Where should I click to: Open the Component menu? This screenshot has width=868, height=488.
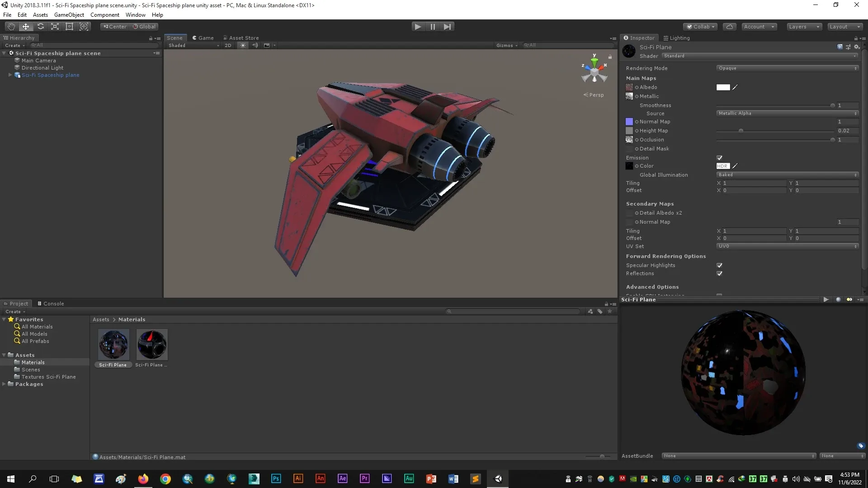click(x=104, y=14)
